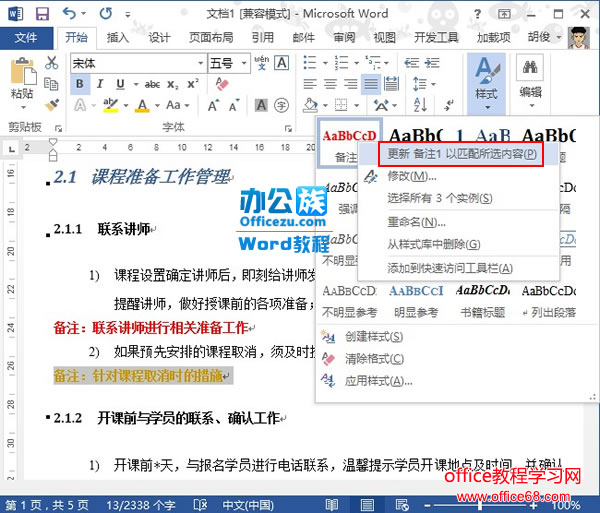Justify paragraph text
This screenshot has height=513, width=600.
[x=371, y=84]
